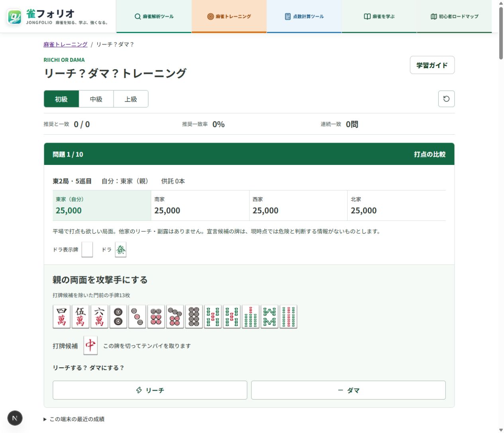Click the 2-pin circle tile
504x433 pixels.
pos(118,317)
